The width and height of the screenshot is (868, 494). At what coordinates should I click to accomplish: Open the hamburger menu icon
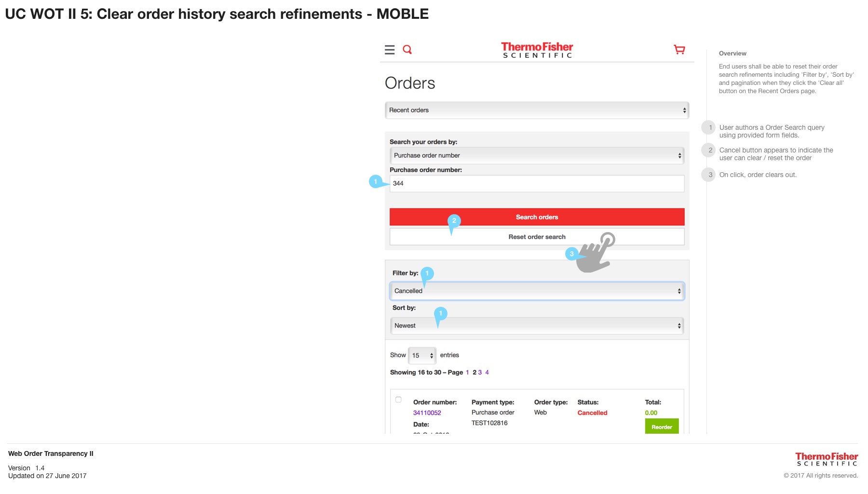click(x=390, y=50)
